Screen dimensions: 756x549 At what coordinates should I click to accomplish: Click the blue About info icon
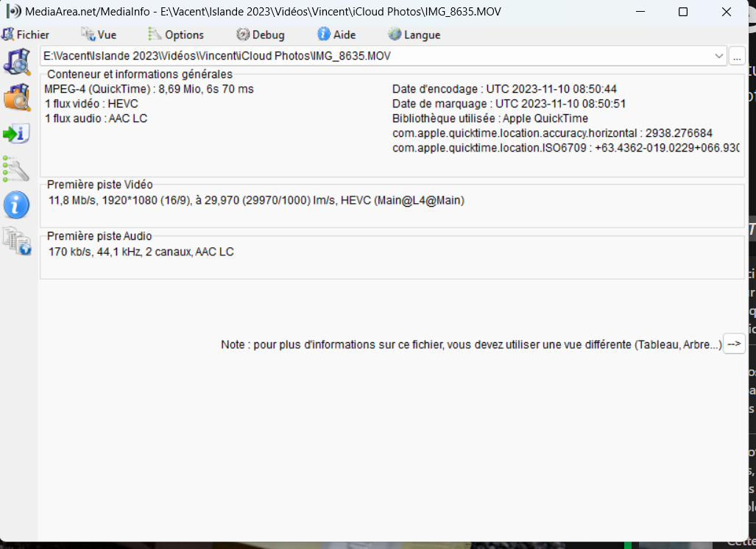16,205
